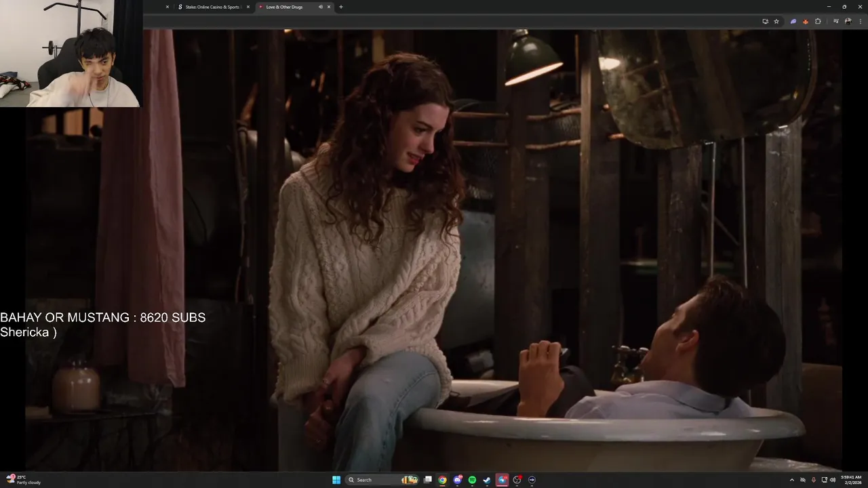The width and height of the screenshot is (868, 488).
Task: Open the taskbar app with red badge
Action: pyautogui.click(x=517, y=480)
